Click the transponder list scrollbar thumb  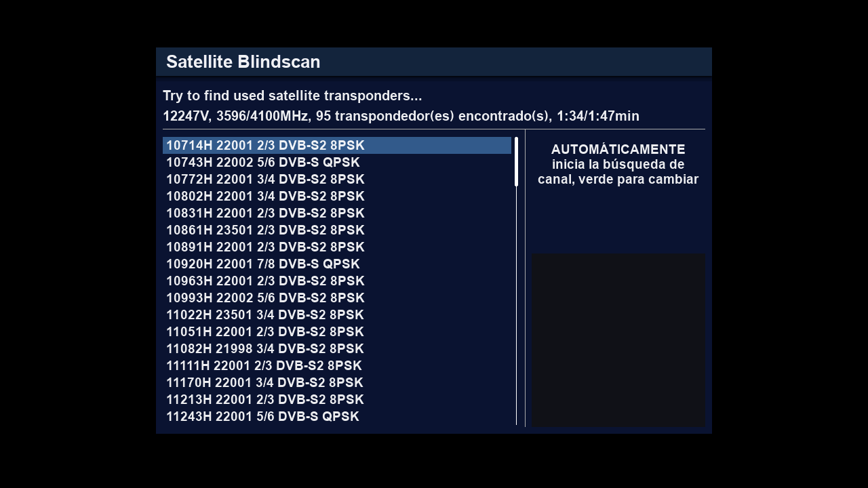[x=516, y=161]
